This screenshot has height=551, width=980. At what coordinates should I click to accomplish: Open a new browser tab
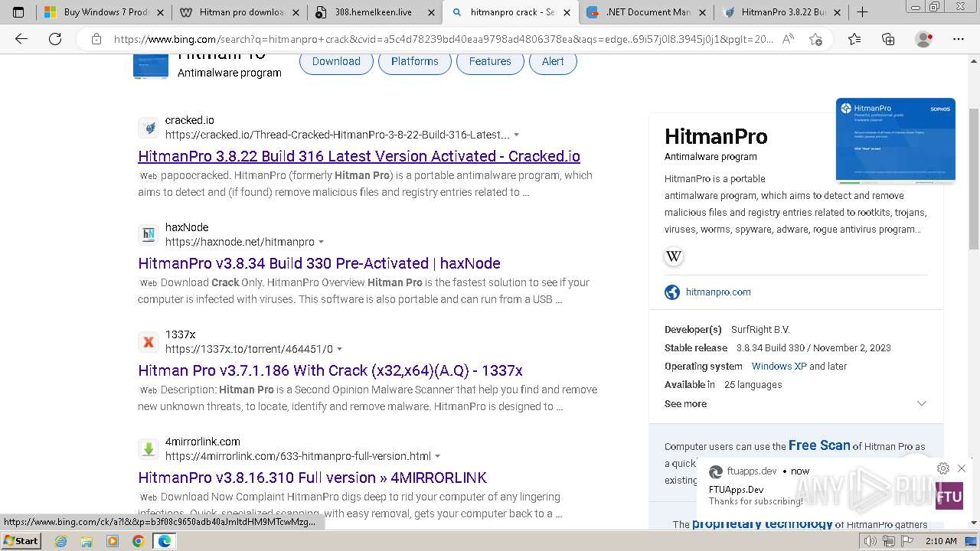coord(862,12)
